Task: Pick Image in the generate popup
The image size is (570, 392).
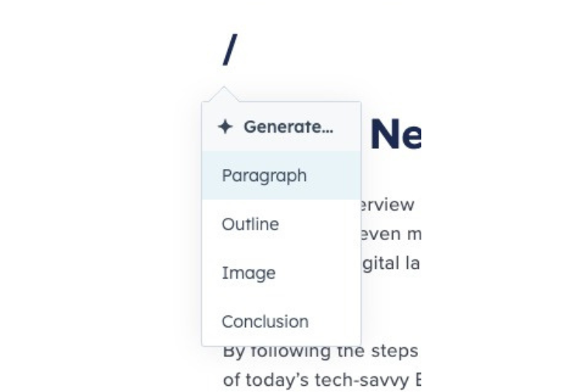Action: point(249,273)
